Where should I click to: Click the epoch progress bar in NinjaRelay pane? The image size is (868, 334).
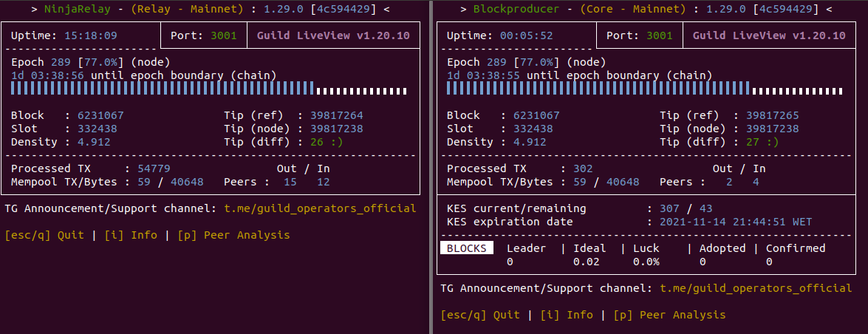209,89
